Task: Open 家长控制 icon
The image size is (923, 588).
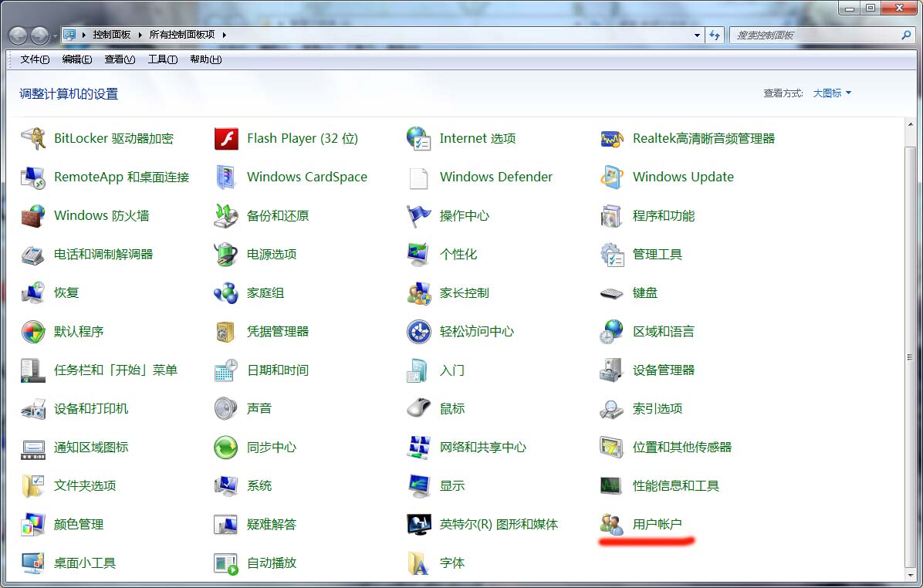Action: point(418,293)
